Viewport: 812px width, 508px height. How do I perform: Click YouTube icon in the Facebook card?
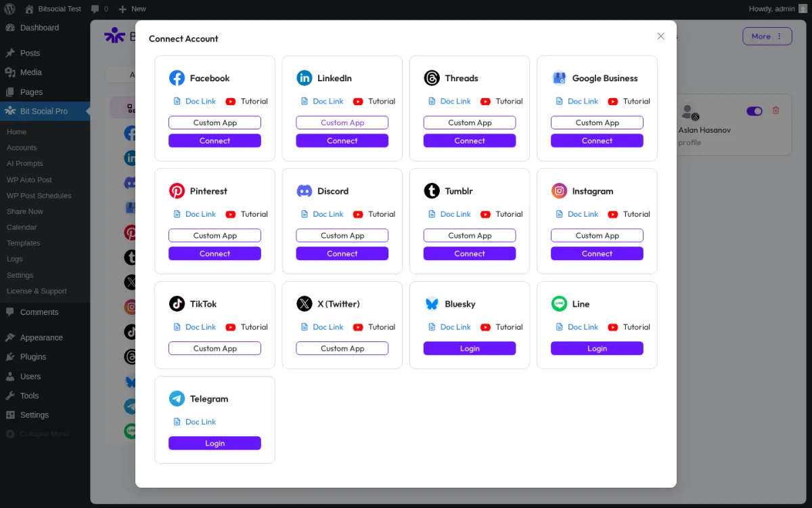coord(231,101)
